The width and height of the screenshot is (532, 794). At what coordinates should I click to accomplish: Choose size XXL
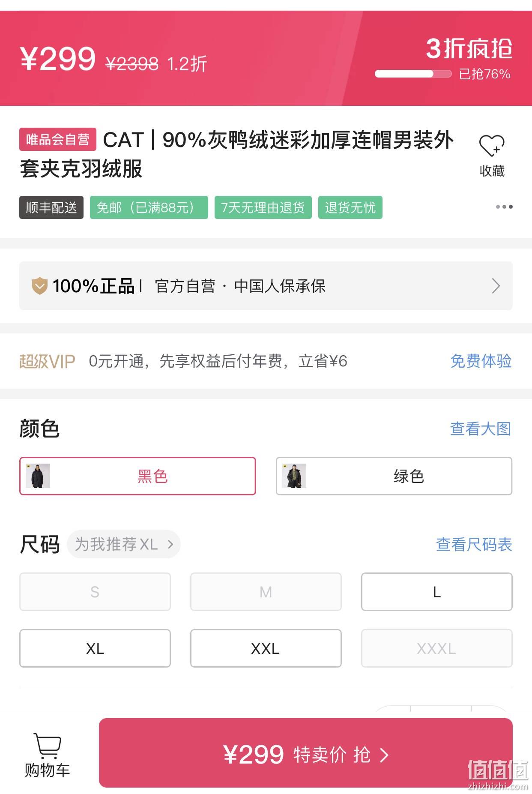[x=266, y=648]
